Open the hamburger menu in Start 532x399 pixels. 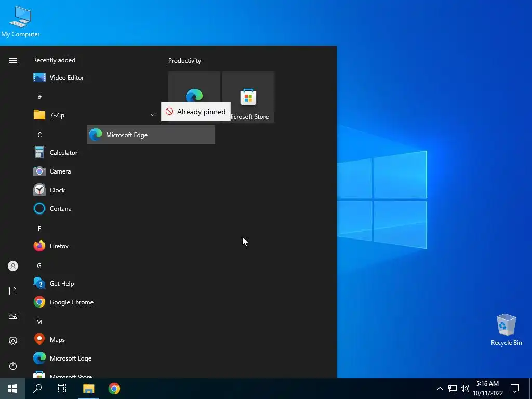(x=13, y=60)
